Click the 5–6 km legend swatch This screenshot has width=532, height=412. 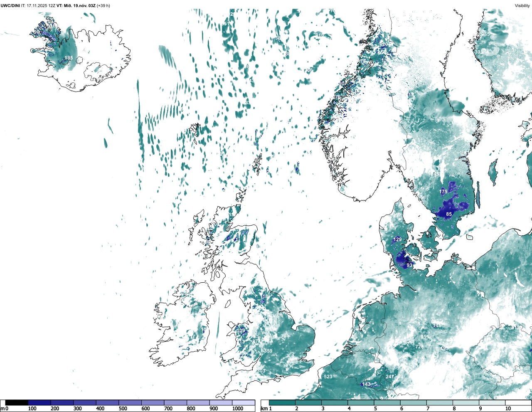pos(387,403)
